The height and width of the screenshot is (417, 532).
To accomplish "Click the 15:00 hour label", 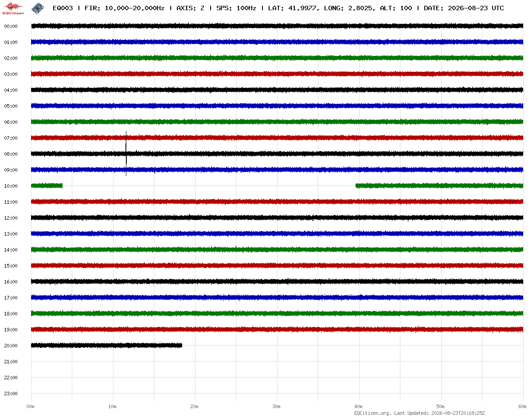I will coord(11,266).
